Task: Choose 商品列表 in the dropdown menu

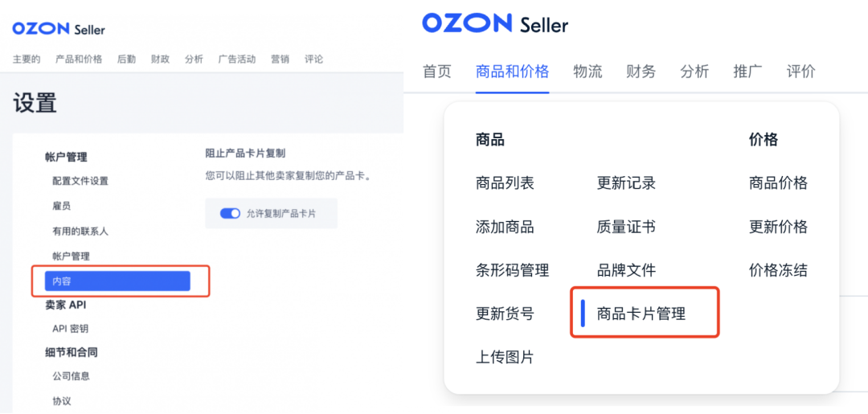Action: [x=505, y=183]
